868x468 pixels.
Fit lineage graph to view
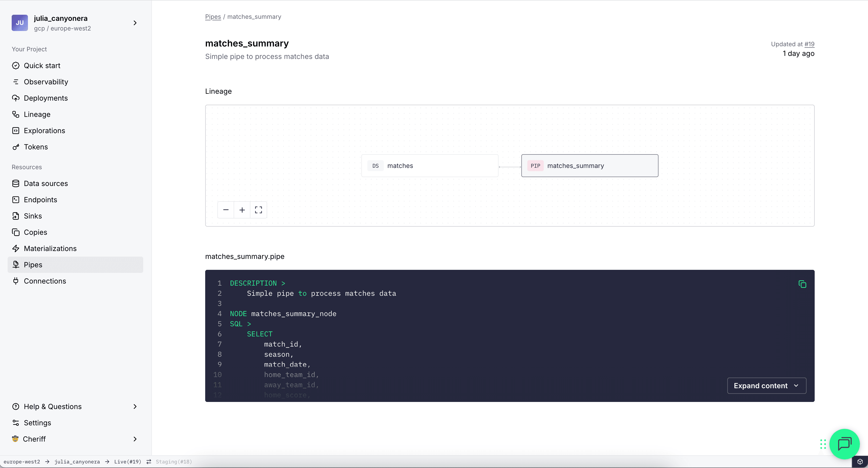[259, 210]
